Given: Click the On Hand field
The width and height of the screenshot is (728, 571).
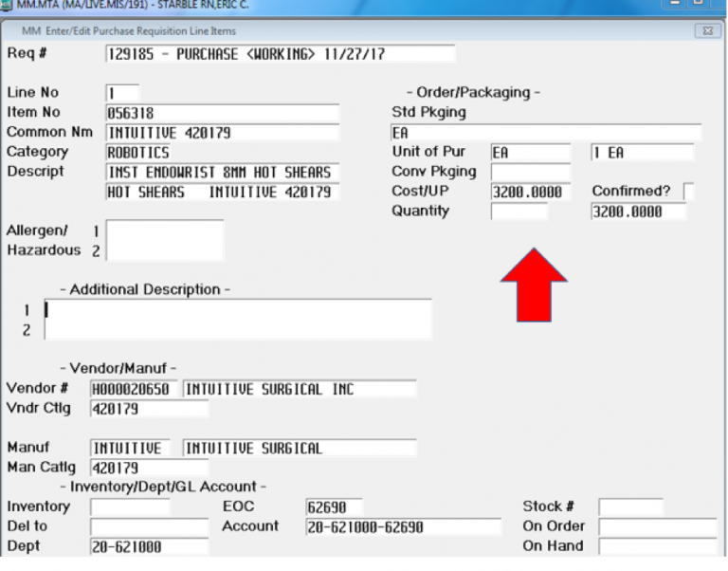Looking at the screenshot, I should click(x=658, y=546).
